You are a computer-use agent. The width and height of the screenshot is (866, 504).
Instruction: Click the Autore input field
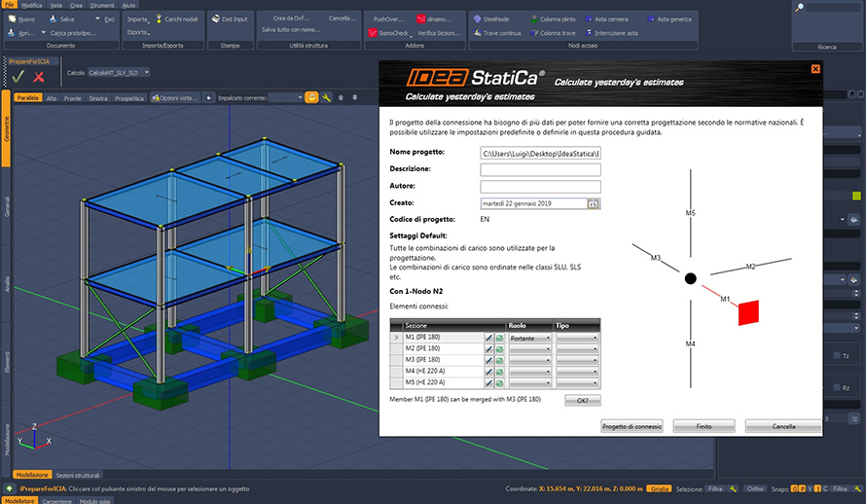tap(540, 187)
